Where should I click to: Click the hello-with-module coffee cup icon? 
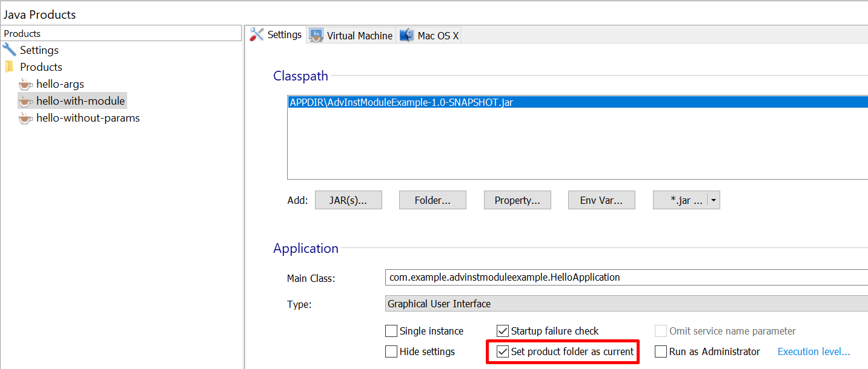pos(25,101)
